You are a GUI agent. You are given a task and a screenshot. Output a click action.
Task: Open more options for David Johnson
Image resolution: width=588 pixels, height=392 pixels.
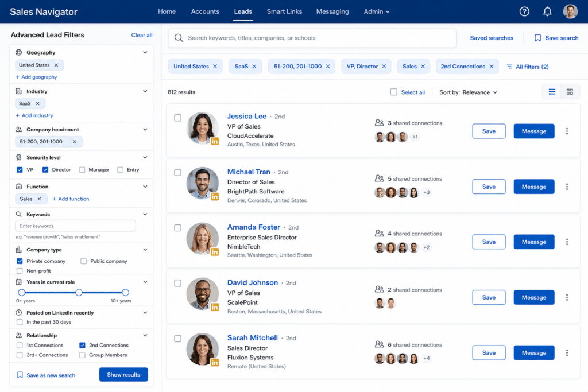567,297
